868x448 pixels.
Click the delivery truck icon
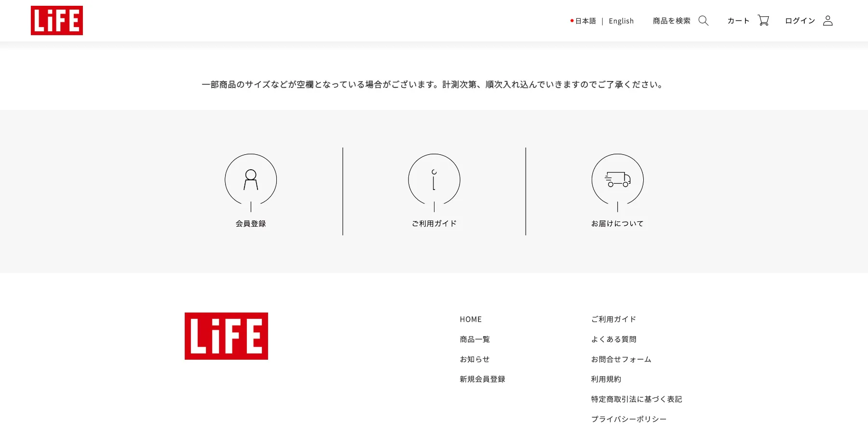618,180
